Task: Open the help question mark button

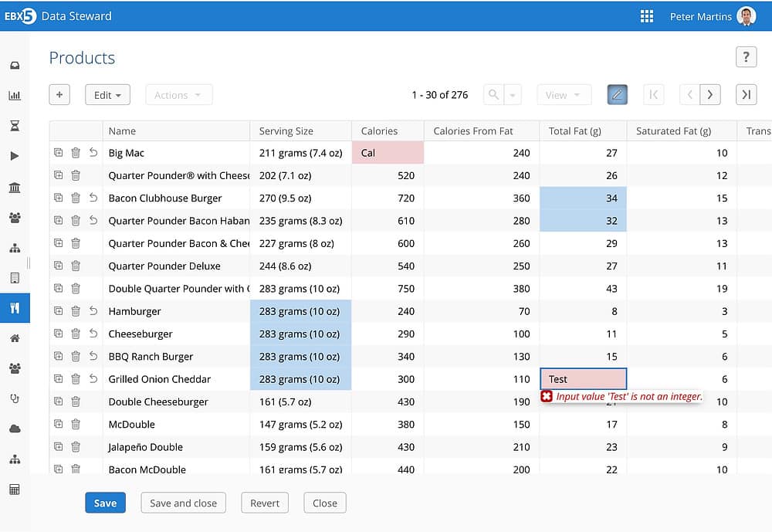Action: [746, 57]
